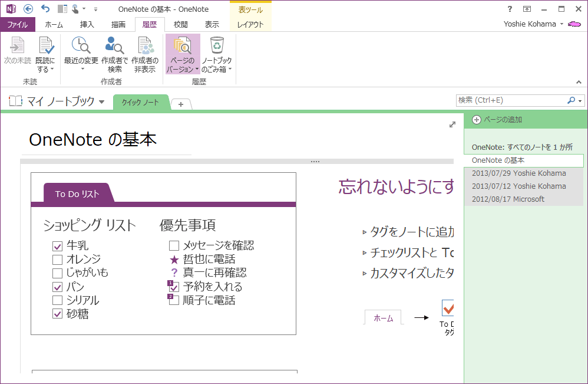Click in the 検索 (Ctrl+E) search box

pyautogui.click(x=511, y=100)
